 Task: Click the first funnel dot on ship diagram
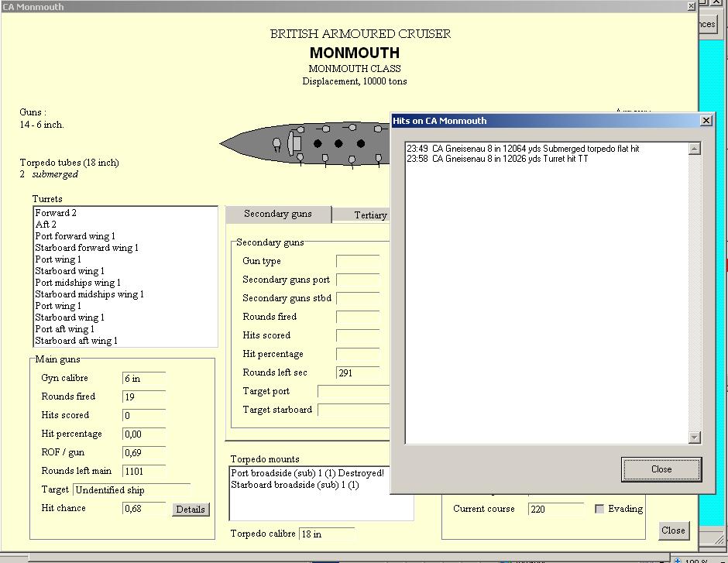pos(318,143)
